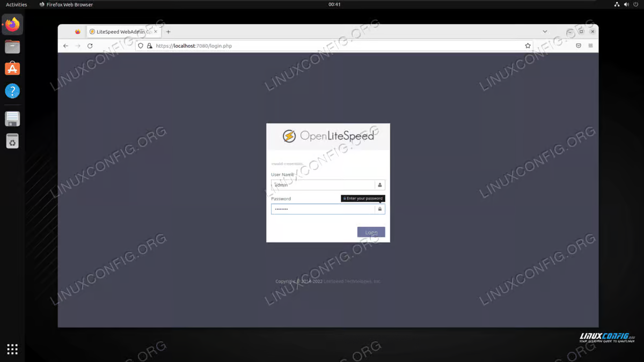This screenshot has height=362, width=644.
Task: Reload the current page
Action: [90, 46]
